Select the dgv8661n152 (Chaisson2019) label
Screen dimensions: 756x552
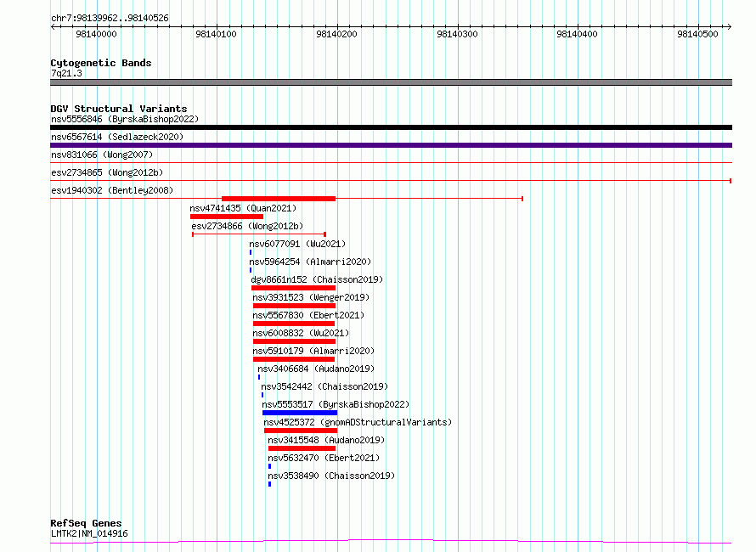317,279
